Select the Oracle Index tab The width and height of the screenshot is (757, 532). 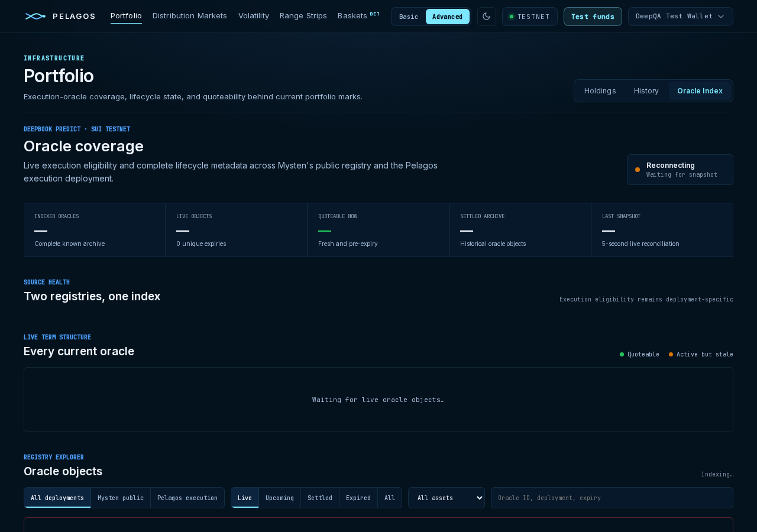(x=700, y=91)
